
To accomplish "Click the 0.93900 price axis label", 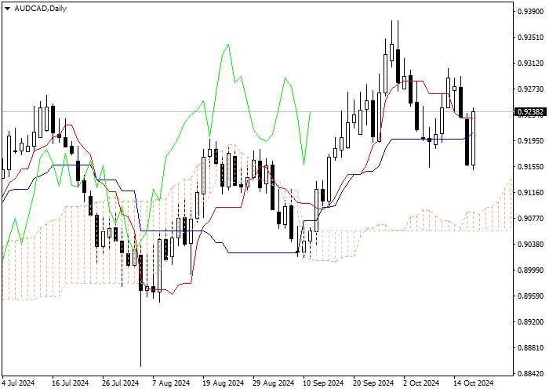I will click(530, 11).
